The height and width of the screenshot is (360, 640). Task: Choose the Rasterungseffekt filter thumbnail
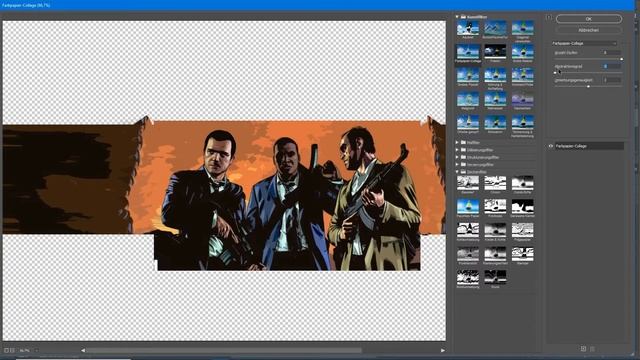pos(495,253)
